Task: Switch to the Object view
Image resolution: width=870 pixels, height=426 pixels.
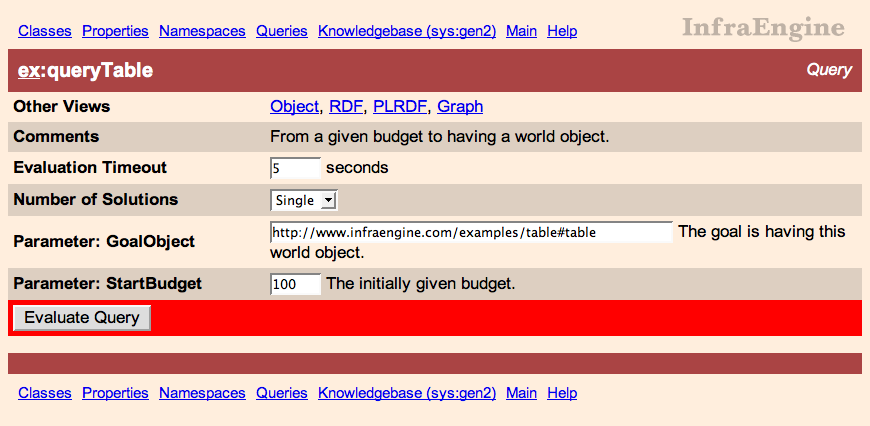Action: click(294, 106)
